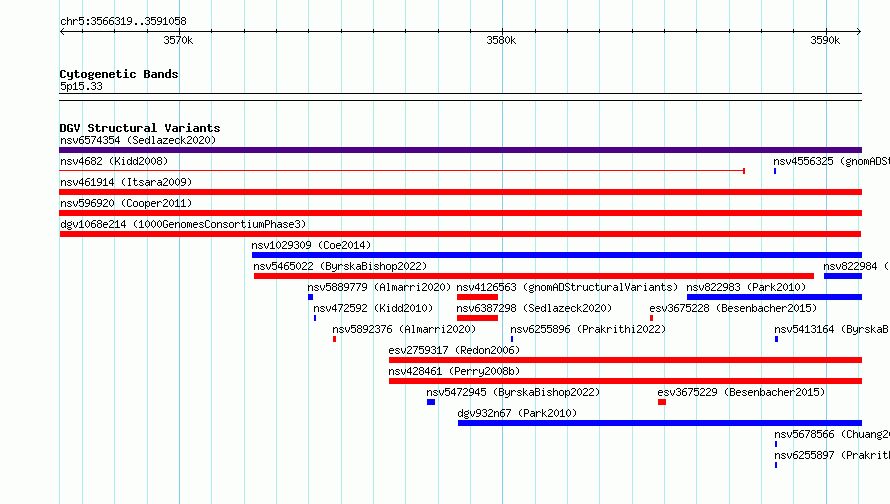Click the small blue nsv5472945 marker

pyautogui.click(x=431, y=402)
